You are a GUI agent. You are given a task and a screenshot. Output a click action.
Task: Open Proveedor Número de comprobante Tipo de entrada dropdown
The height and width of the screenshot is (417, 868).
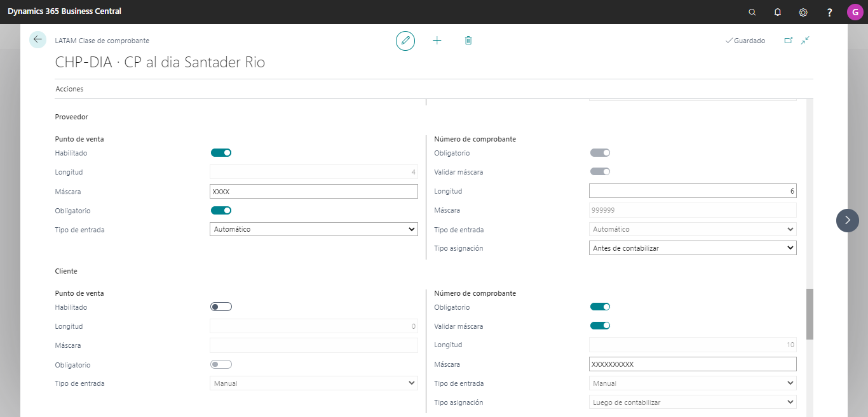(x=693, y=229)
